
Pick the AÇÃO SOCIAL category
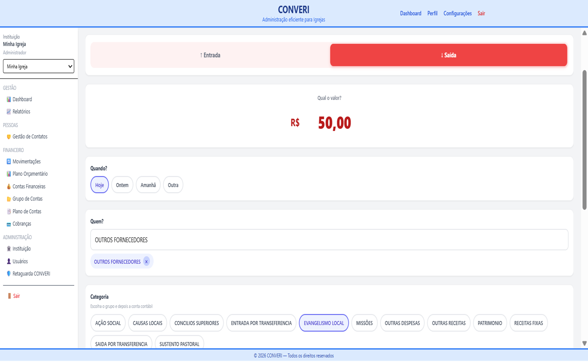[108, 323]
